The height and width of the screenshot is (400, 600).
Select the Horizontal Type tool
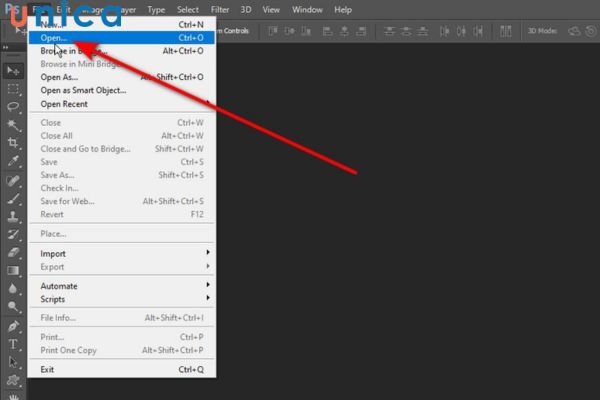[13, 344]
